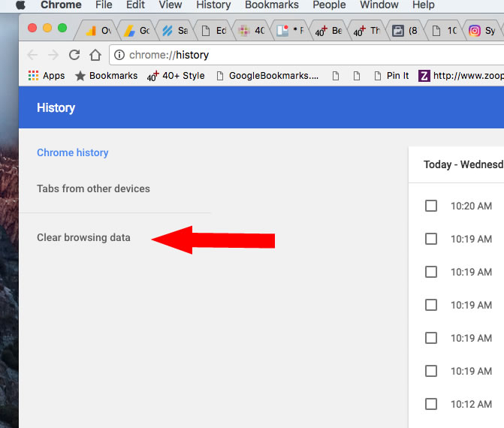Screen dimensions: 504x428
Task: Open the Apple menu
Action: tap(20, 5)
